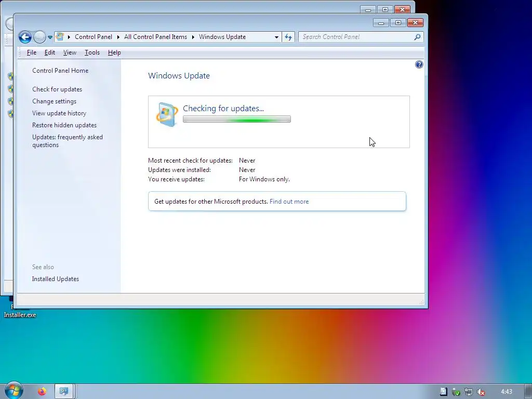Open the Tools menu
The image size is (532, 399).
coord(92,52)
